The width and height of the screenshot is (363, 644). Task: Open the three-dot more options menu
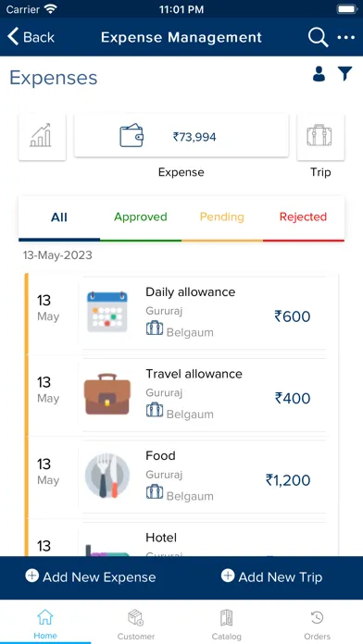[345, 37]
